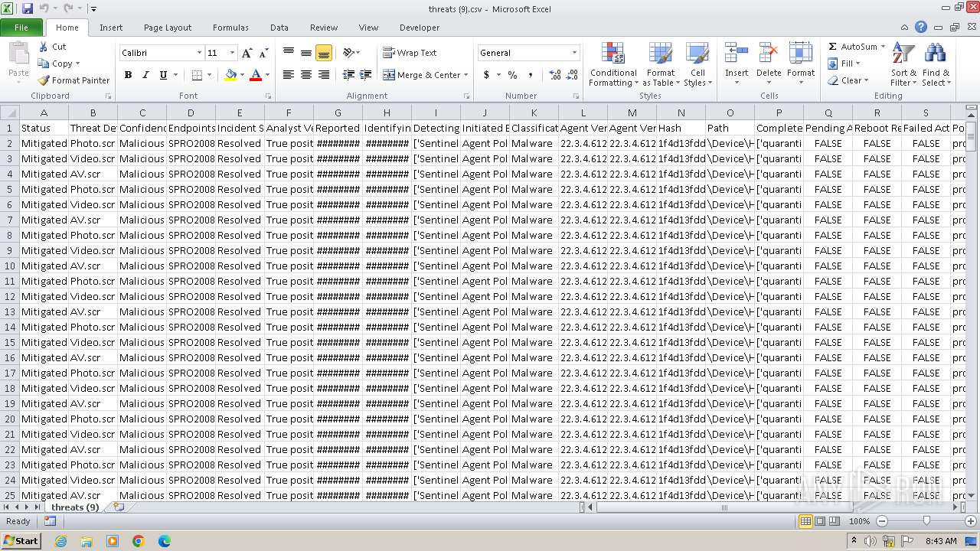Click the Format cells icon
The image size is (980, 551).
(x=801, y=54)
